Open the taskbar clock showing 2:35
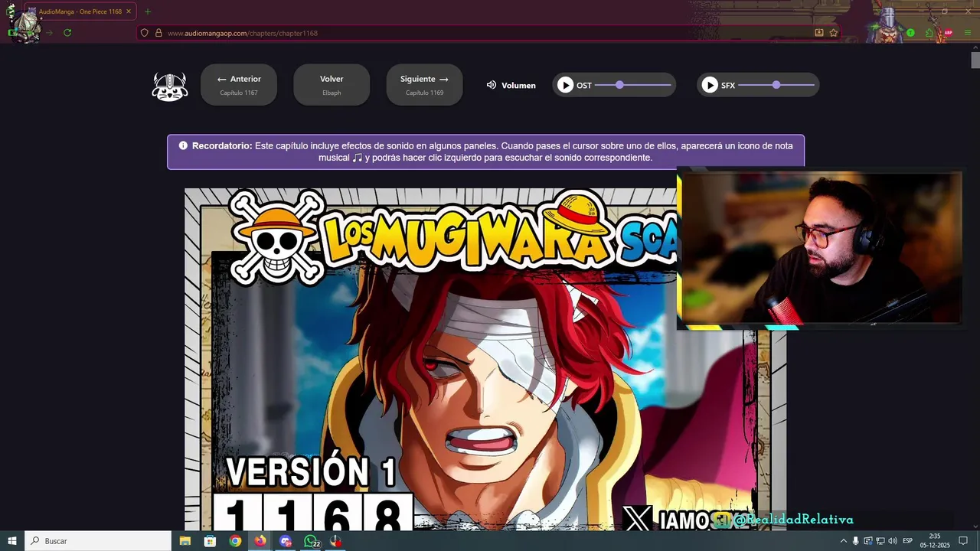Screen dimensions: 980x551 point(935,541)
